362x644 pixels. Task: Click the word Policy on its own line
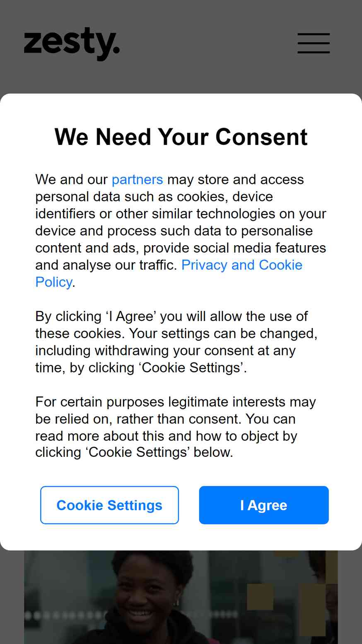53,282
